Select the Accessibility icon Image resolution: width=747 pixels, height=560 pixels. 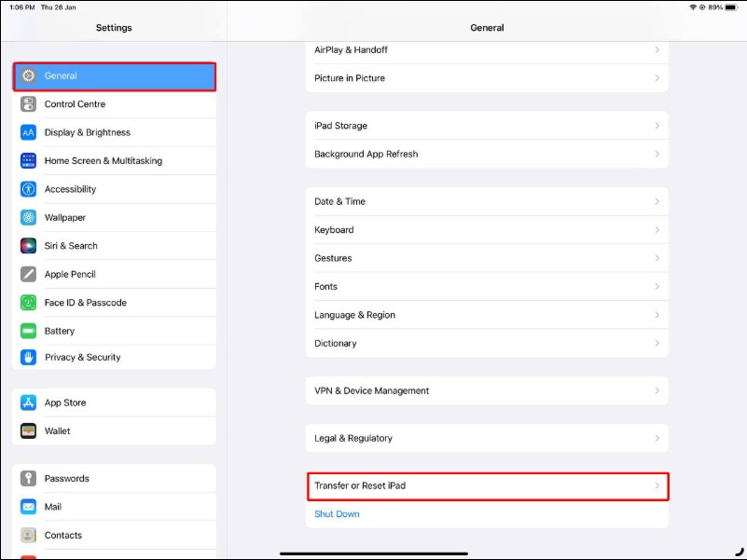click(29, 189)
